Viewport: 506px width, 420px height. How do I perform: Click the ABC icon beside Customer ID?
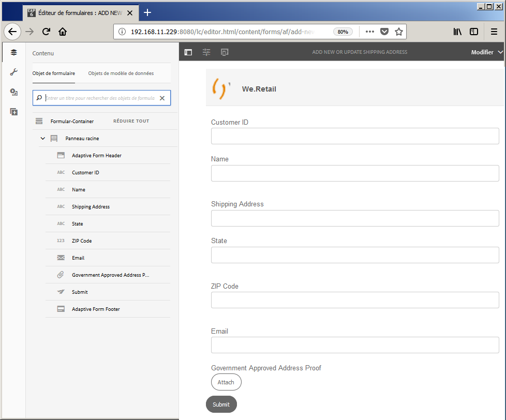coord(61,173)
